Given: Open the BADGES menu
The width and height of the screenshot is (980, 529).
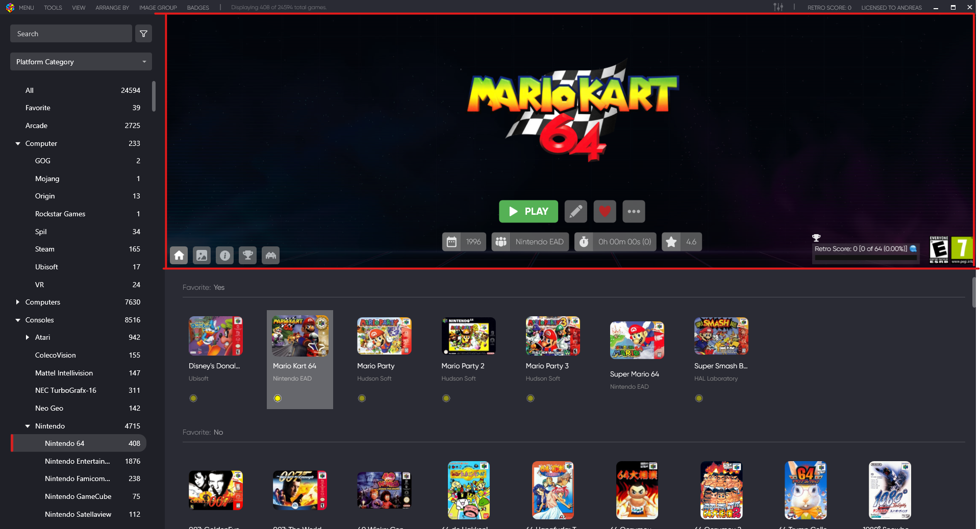Looking at the screenshot, I should [198, 8].
